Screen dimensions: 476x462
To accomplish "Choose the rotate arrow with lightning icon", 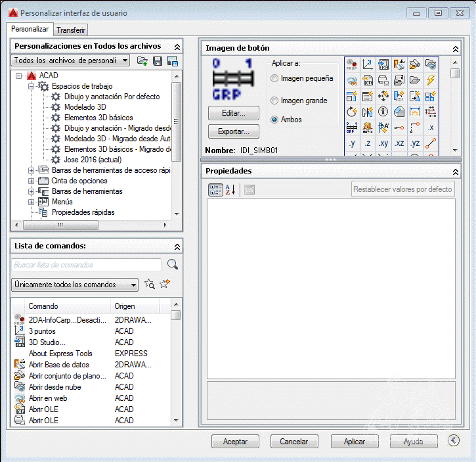I will pos(352,112).
